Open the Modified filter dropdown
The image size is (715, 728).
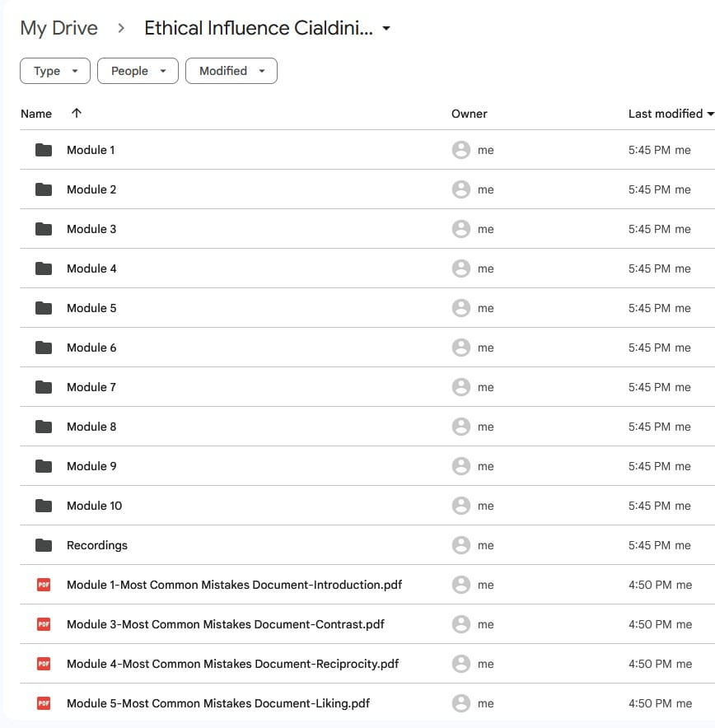click(x=231, y=71)
